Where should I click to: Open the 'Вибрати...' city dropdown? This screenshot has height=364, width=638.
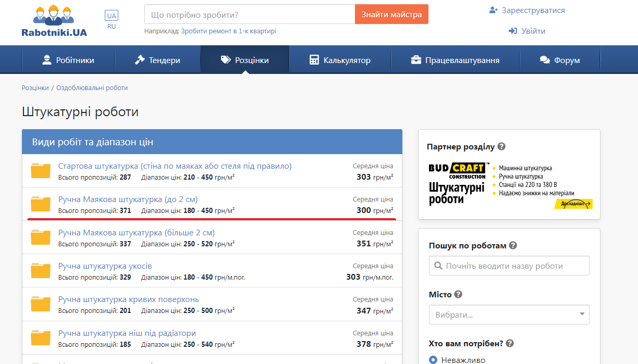(509, 315)
